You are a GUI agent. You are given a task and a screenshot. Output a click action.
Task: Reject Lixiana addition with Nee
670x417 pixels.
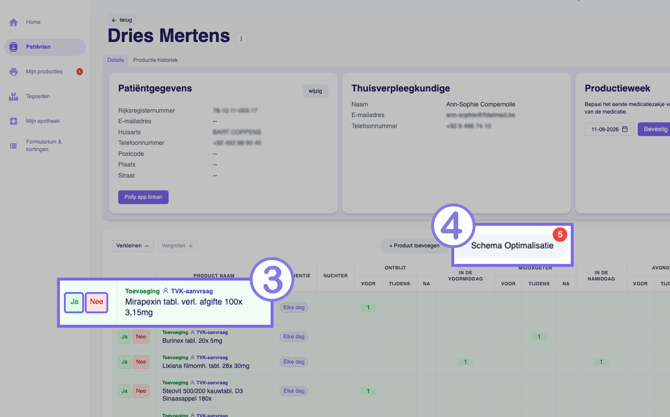tap(141, 362)
